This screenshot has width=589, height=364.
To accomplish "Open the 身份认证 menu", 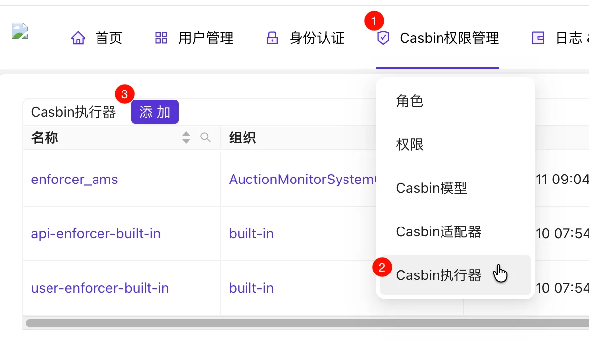I will coord(317,38).
